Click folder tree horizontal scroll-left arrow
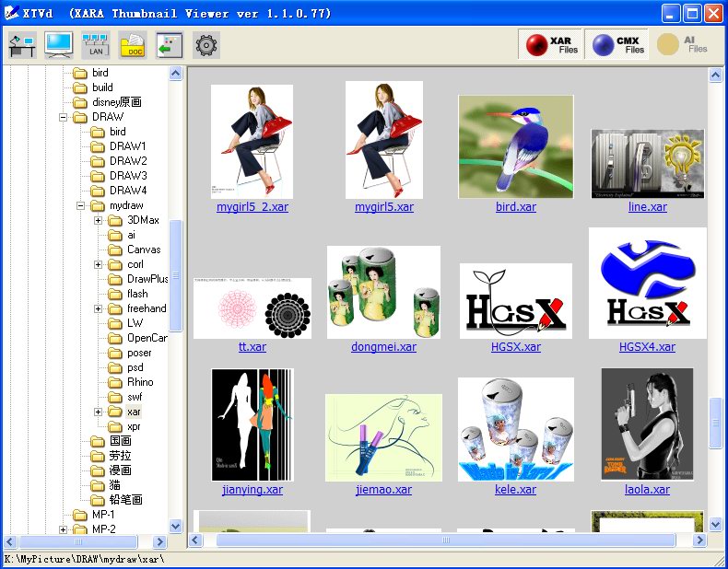728x569 pixels. click(x=10, y=541)
